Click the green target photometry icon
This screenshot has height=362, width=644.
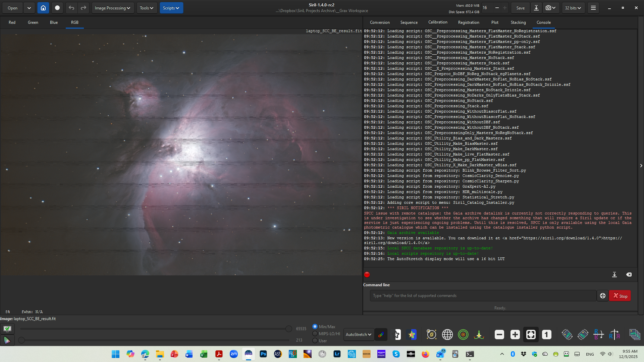pyautogui.click(x=463, y=335)
